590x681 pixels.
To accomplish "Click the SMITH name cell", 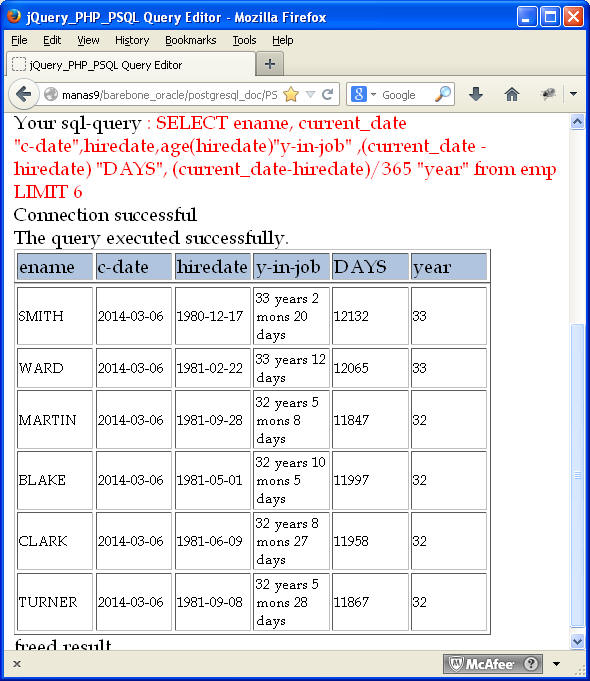I will tap(55, 316).
